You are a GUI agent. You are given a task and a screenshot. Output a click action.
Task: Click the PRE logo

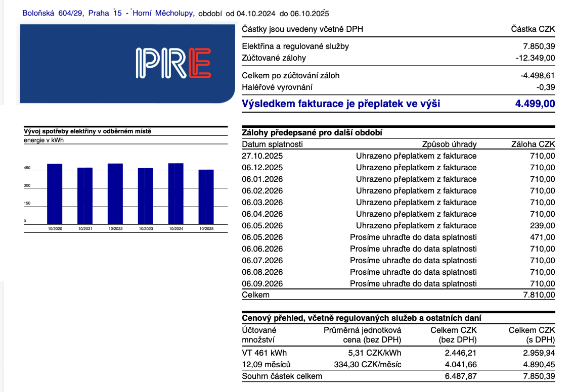pyautogui.click(x=173, y=63)
